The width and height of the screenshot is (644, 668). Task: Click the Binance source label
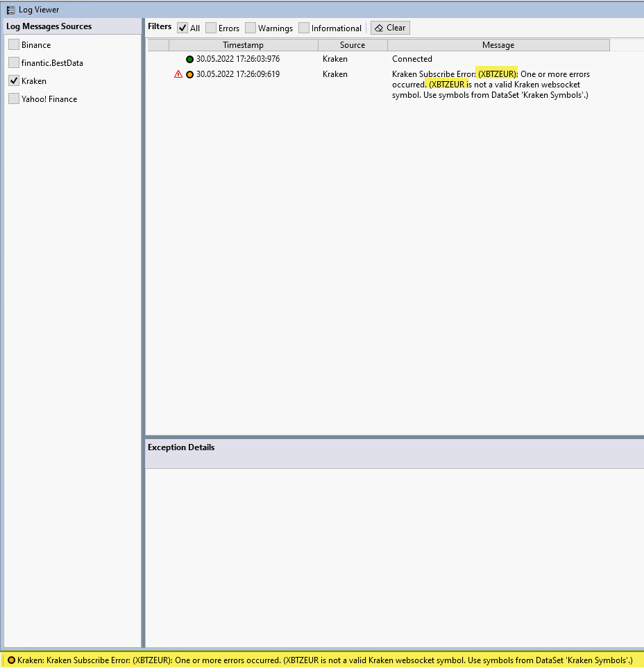[36, 44]
